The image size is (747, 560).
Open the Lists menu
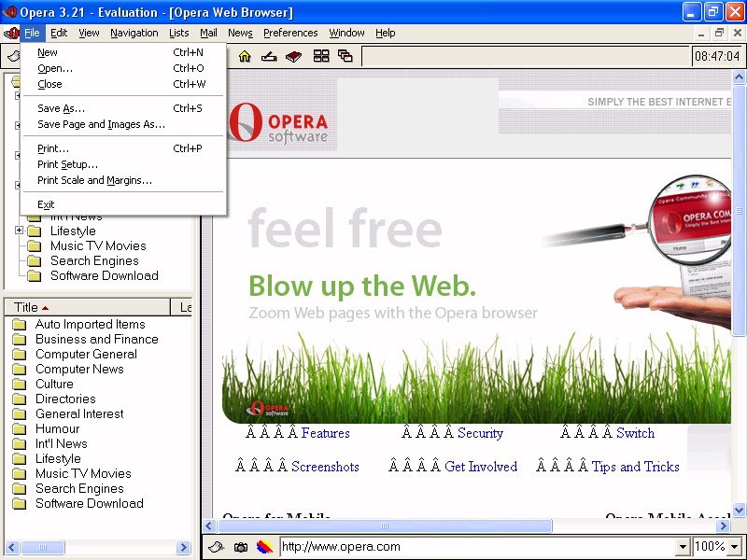(178, 33)
